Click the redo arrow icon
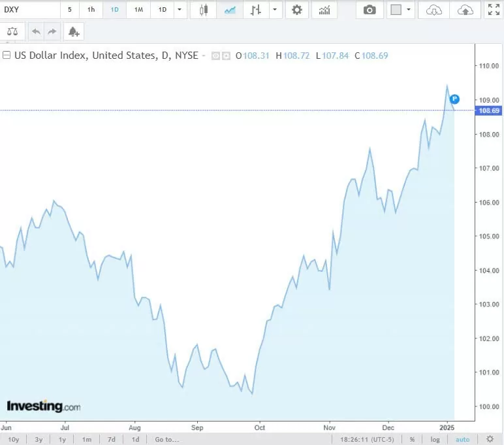The height and width of the screenshot is (445, 504). (52, 31)
